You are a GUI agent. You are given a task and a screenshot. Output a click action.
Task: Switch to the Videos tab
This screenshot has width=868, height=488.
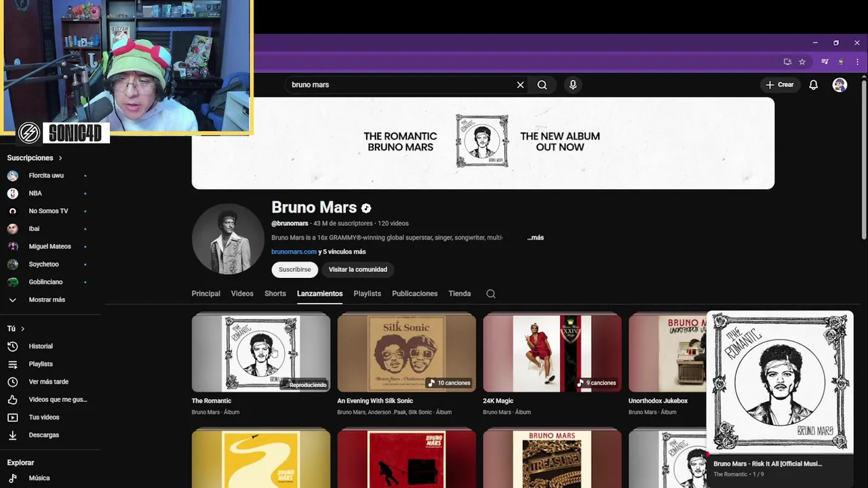(x=242, y=293)
